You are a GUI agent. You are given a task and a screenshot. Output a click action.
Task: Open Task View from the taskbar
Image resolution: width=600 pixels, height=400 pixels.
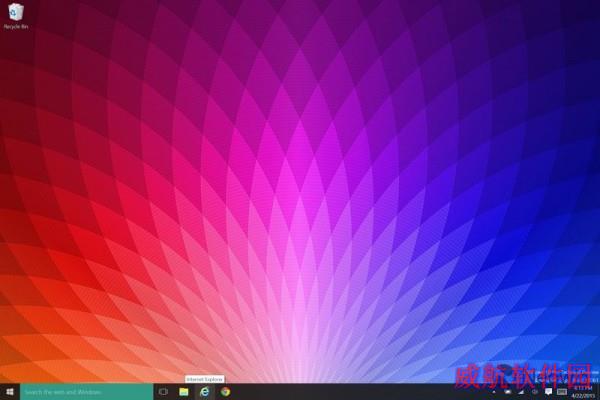coord(163,392)
